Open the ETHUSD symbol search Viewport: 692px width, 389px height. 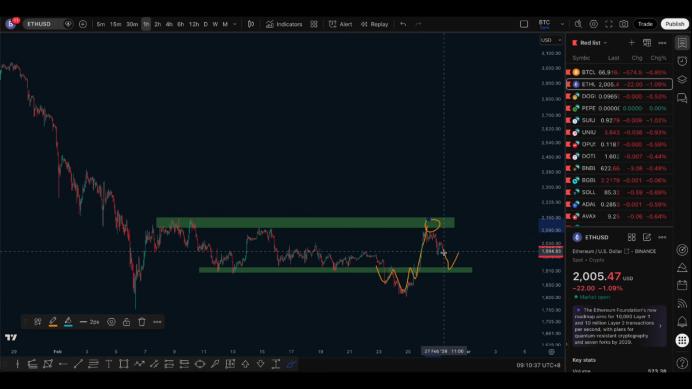click(39, 24)
